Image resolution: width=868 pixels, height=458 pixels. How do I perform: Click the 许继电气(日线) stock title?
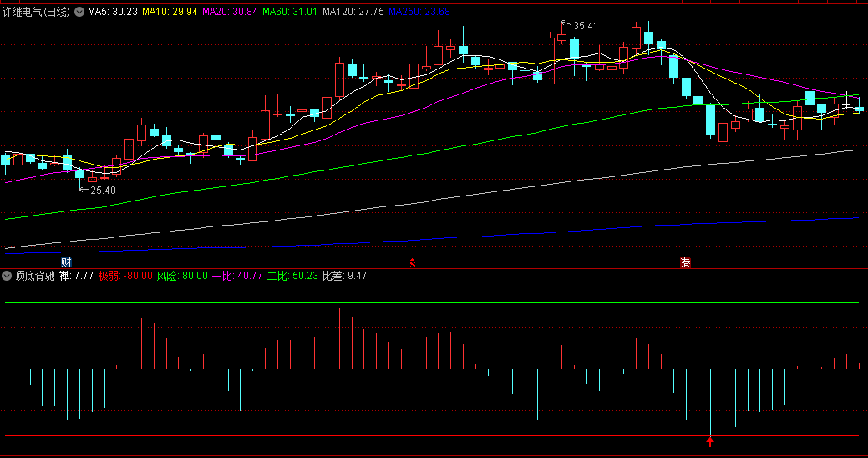[x=36, y=12]
